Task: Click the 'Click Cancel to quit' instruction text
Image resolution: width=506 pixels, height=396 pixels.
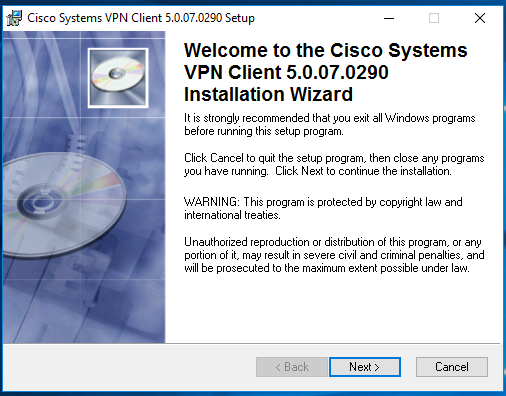Action: (x=334, y=164)
